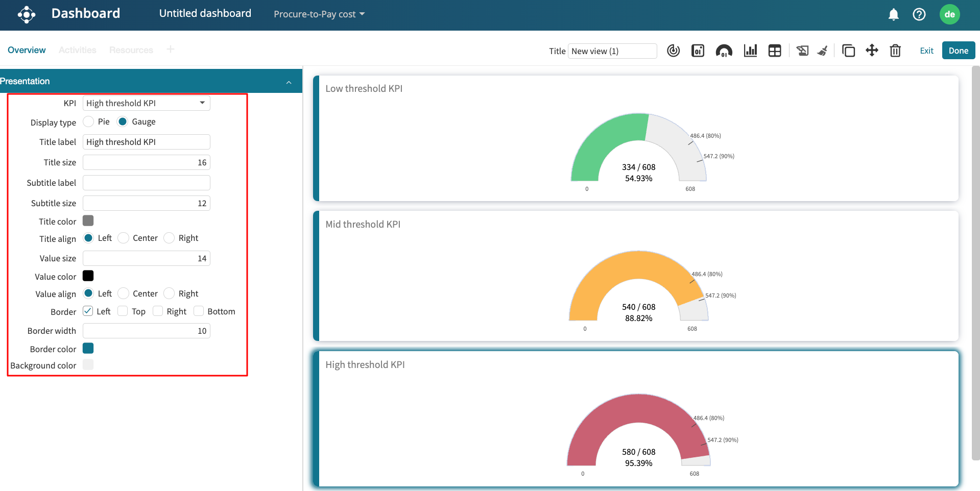Screen dimensions: 980x491
Task: Open the help question mark icon
Action: (x=919, y=14)
